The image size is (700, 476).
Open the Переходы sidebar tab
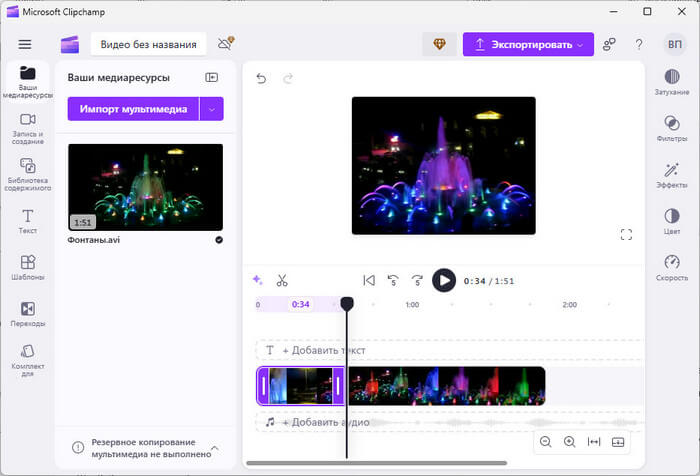[x=28, y=314]
